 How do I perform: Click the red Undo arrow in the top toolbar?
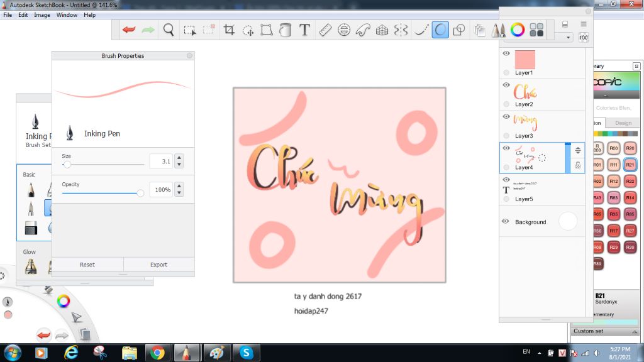pos(129,30)
